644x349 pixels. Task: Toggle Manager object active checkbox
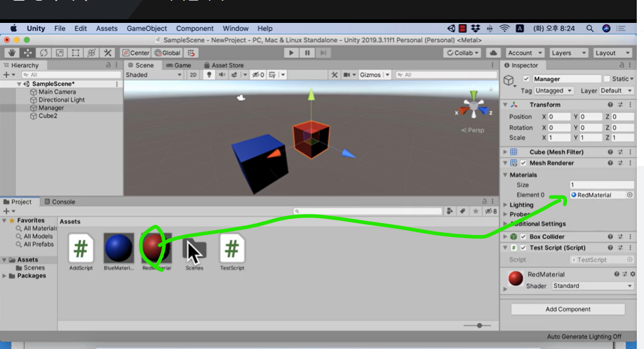526,79
